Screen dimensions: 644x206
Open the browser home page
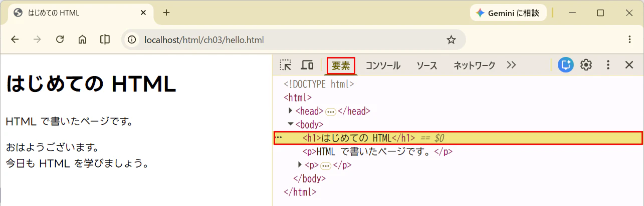tap(83, 40)
